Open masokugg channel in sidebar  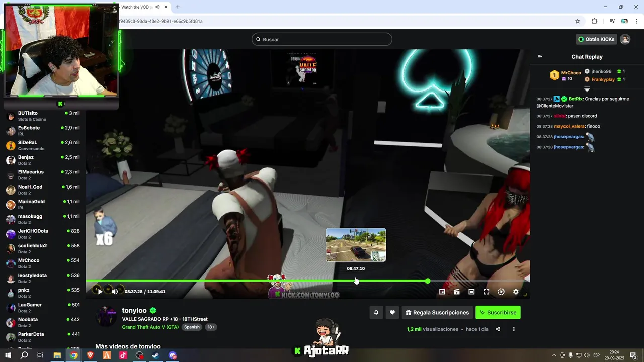click(x=43, y=219)
